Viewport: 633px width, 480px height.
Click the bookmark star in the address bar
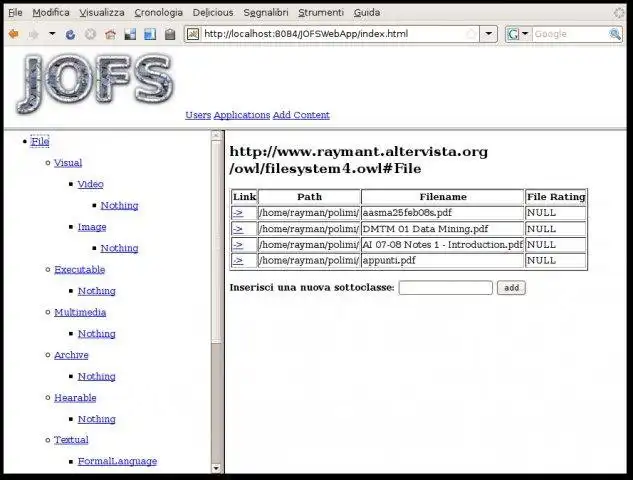click(471, 34)
